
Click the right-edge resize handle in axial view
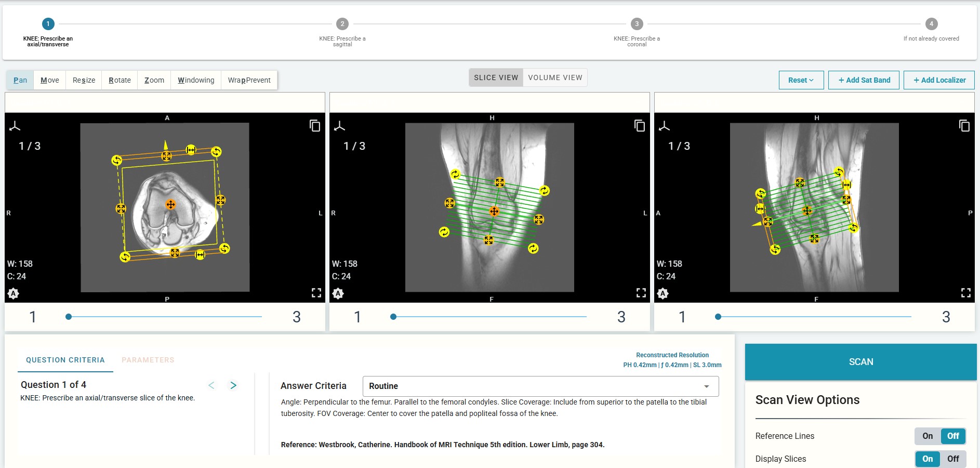point(220,200)
